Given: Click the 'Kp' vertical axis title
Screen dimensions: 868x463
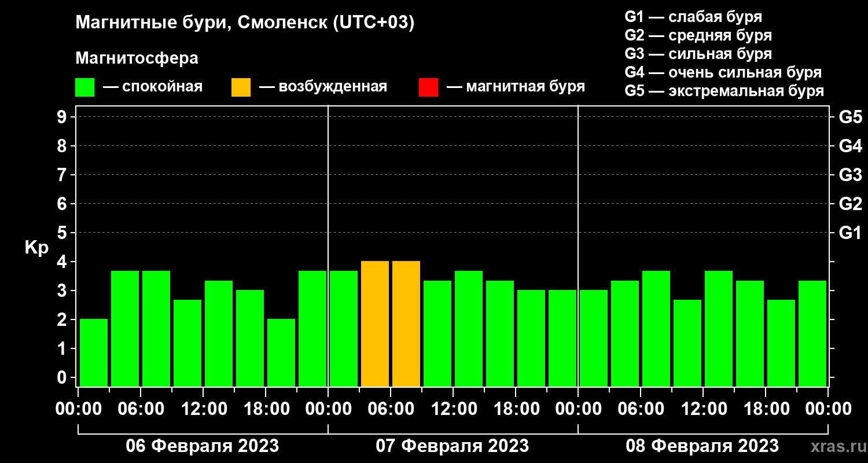Looking at the screenshot, I should [36, 248].
